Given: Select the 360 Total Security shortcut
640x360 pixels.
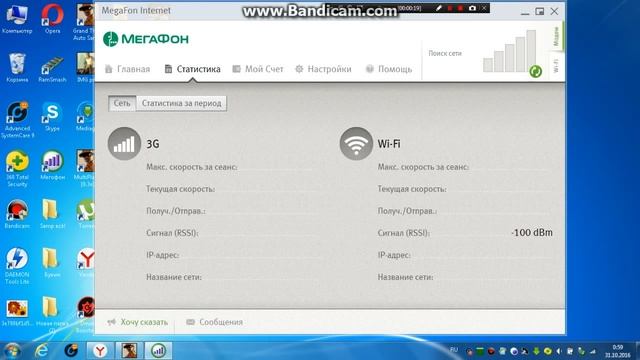Looking at the screenshot, I should (x=17, y=169).
